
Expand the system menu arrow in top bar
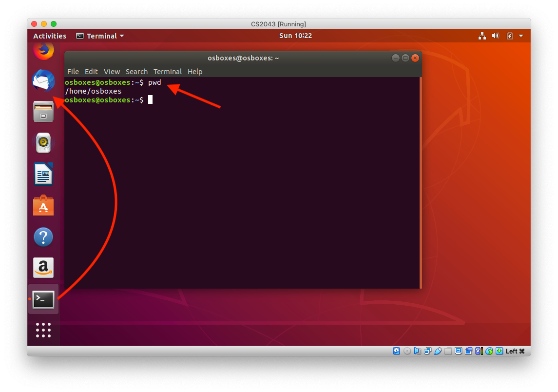point(521,36)
